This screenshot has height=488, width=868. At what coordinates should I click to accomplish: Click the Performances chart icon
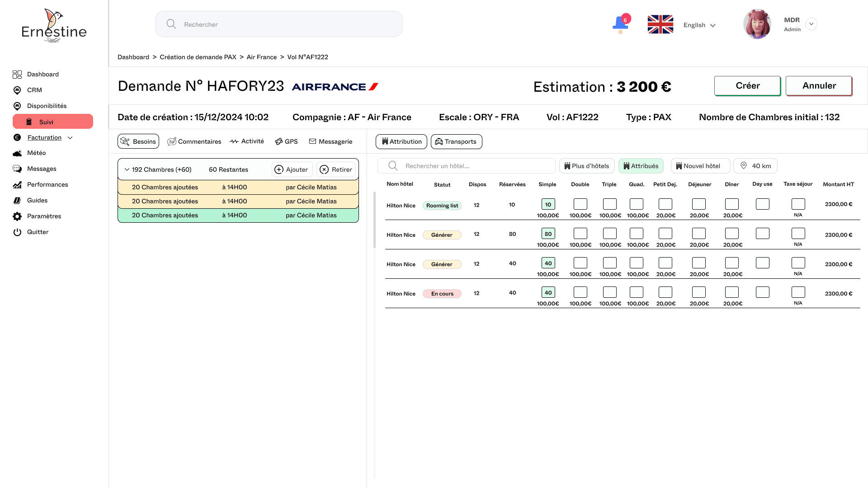click(x=17, y=185)
